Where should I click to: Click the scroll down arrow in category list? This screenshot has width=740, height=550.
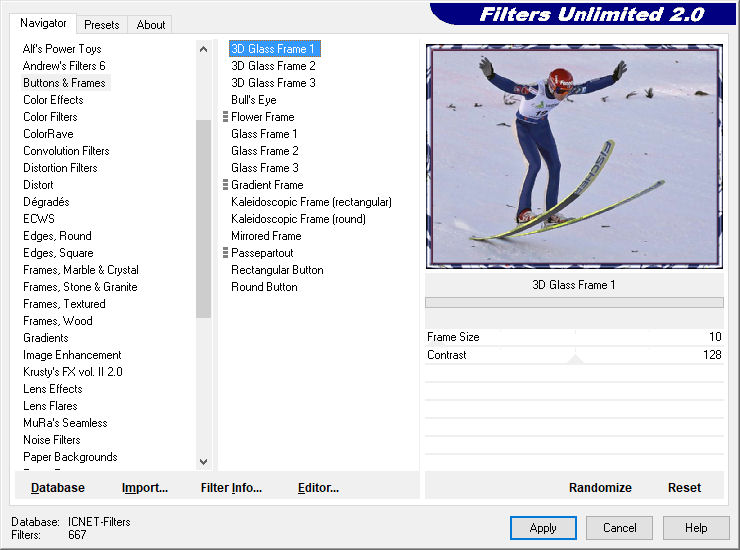203,462
